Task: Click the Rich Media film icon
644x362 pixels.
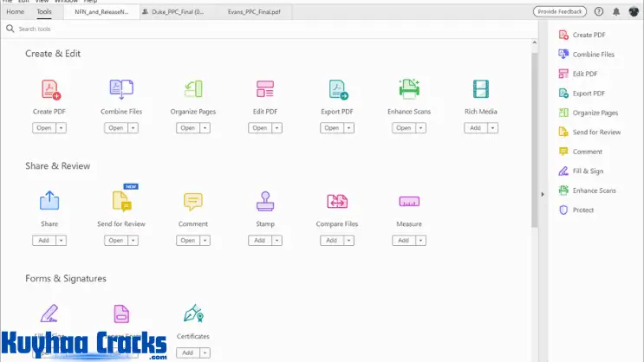Action: [480, 89]
